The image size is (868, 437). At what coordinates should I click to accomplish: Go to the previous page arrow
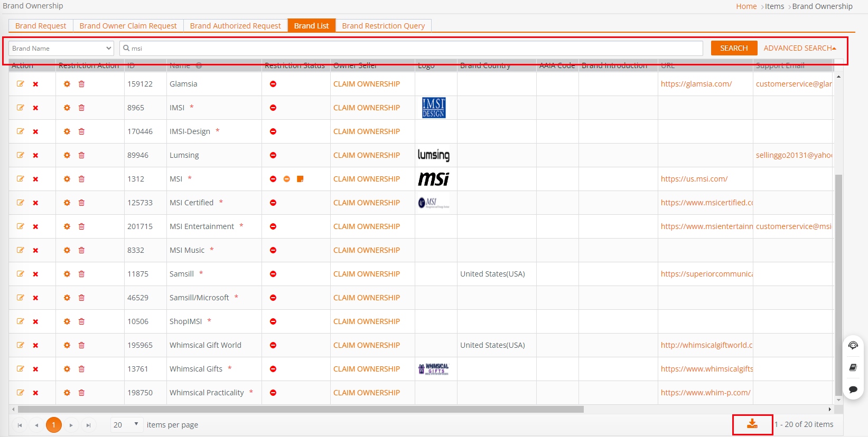[x=36, y=425]
